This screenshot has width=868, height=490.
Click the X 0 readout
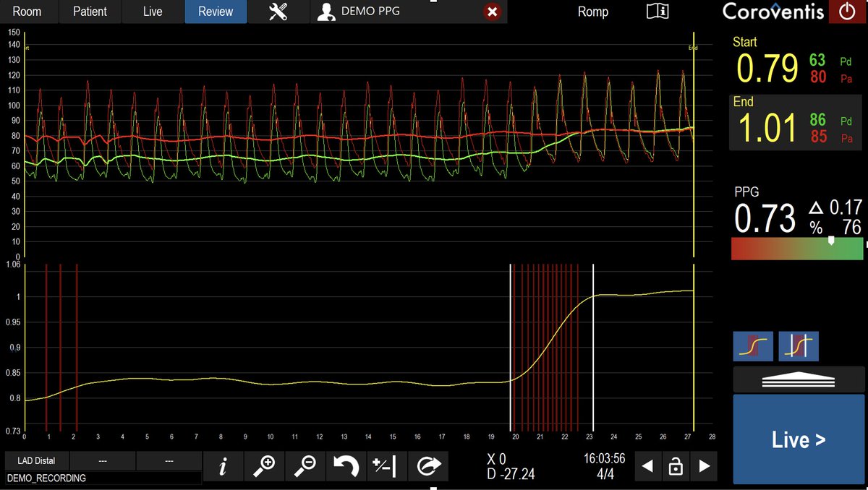pyautogui.click(x=497, y=458)
